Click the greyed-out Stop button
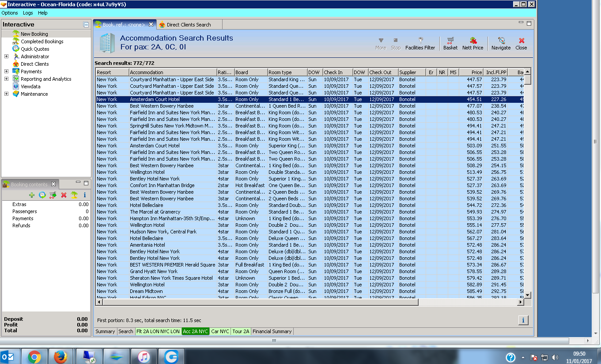This screenshot has height=364, width=601. point(396,43)
